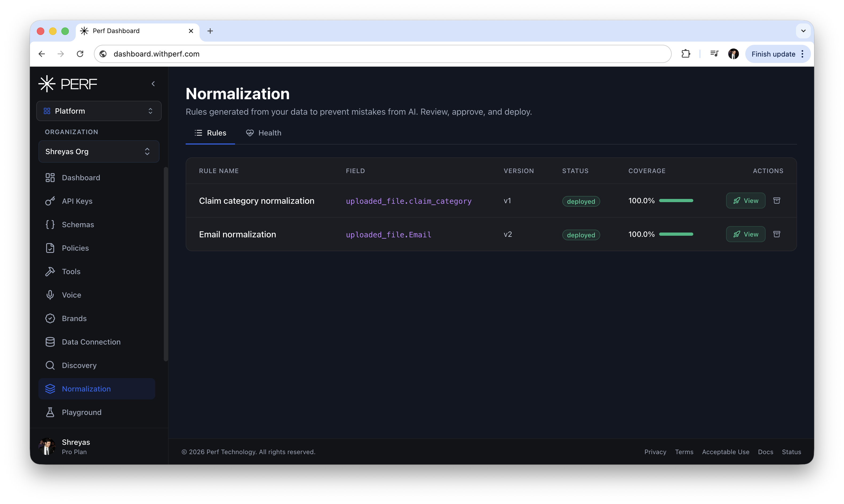The height and width of the screenshot is (504, 844).
Task: Switch to the Health tab
Action: pyautogui.click(x=264, y=133)
